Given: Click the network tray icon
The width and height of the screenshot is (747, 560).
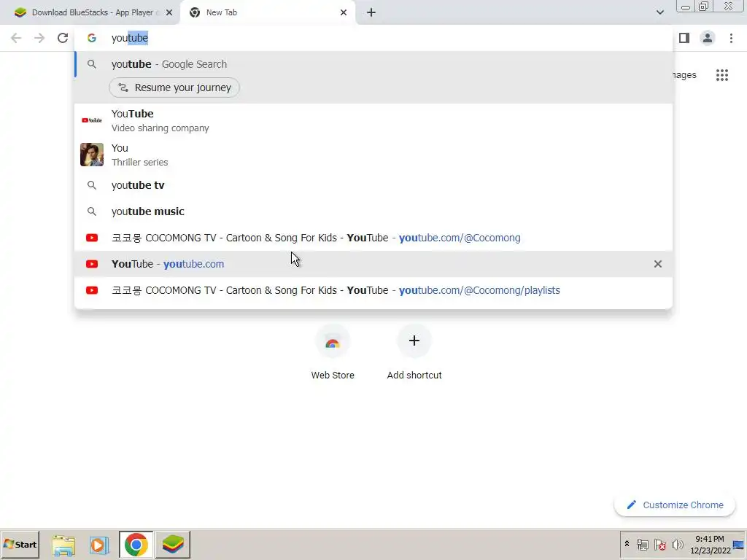Looking at the screenshot, I should click(x=642, y=544).
